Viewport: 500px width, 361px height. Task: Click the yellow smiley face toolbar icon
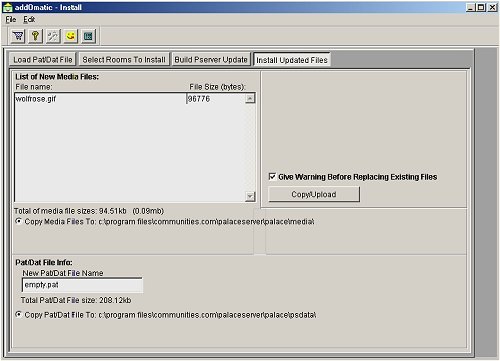70,36
